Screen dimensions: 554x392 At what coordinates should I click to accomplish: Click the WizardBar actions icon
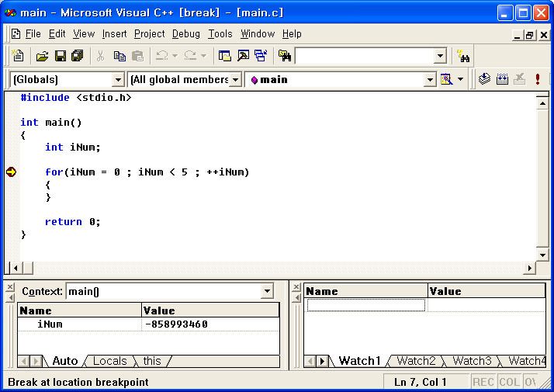tap(447, 79)
